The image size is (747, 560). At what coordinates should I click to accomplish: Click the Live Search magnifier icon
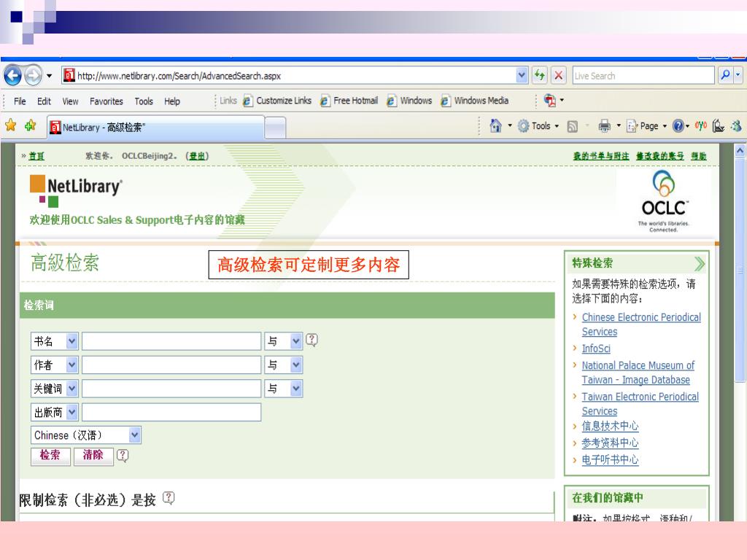tap(726, 75)
